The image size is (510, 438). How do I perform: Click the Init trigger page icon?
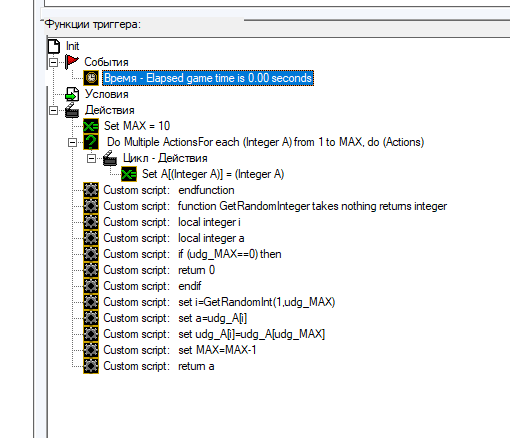pos(54,46)
